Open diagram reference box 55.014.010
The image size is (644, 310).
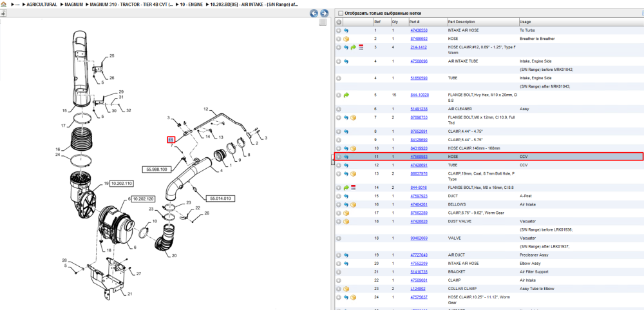[221, 198]
